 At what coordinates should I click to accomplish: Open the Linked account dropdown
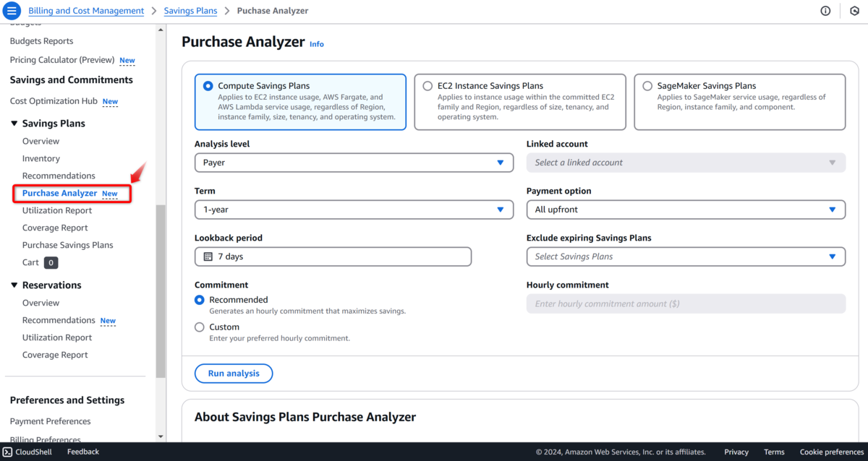[x=686, y=163]
